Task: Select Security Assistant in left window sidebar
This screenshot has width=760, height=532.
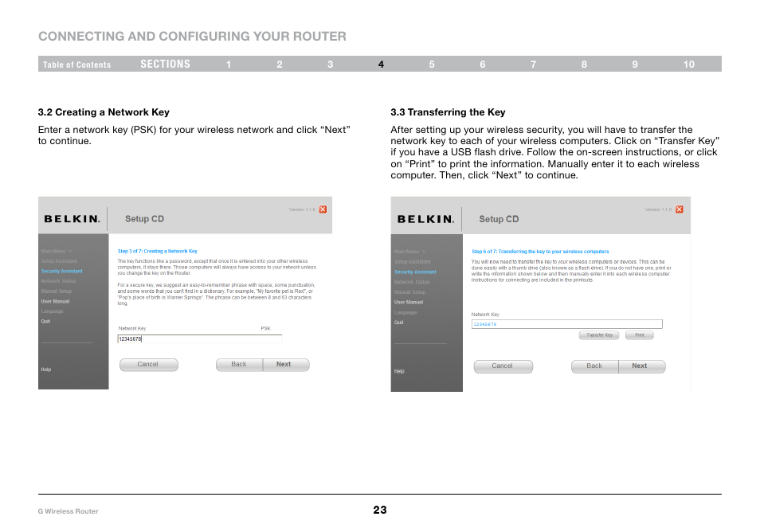Action: point(61,272)
